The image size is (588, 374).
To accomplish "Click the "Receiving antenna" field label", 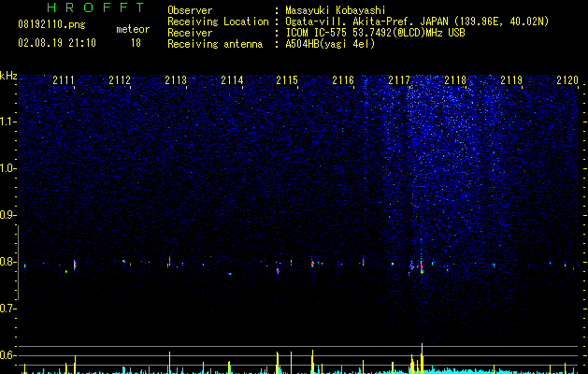I will [x=215, y=44].
